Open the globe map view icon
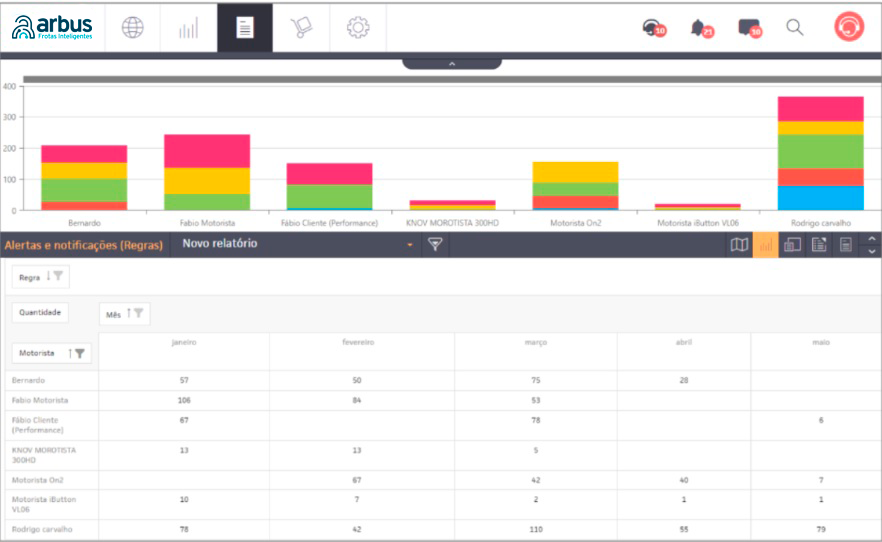The height and width of the screenshot is (542, 882). point(133,28)
